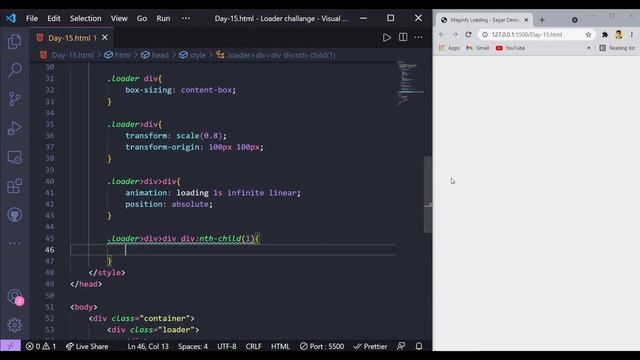Open YouTube bookmark in Chrome

click(x=510, y=48)
